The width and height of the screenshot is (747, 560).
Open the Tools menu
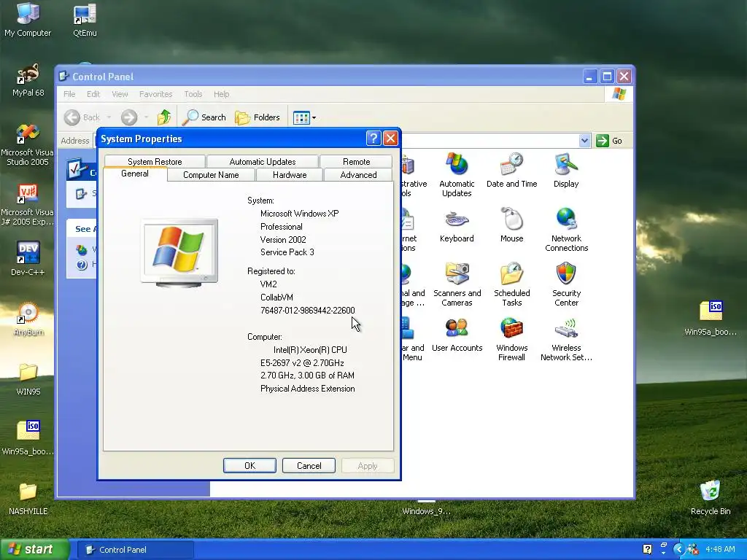pos(193,94)
